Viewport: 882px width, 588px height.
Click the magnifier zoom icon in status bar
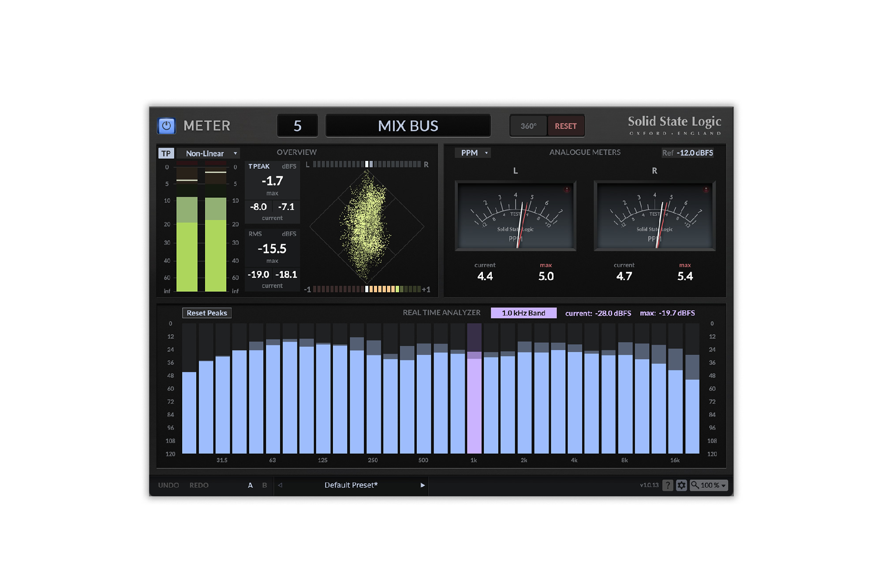tap(696, 485)
